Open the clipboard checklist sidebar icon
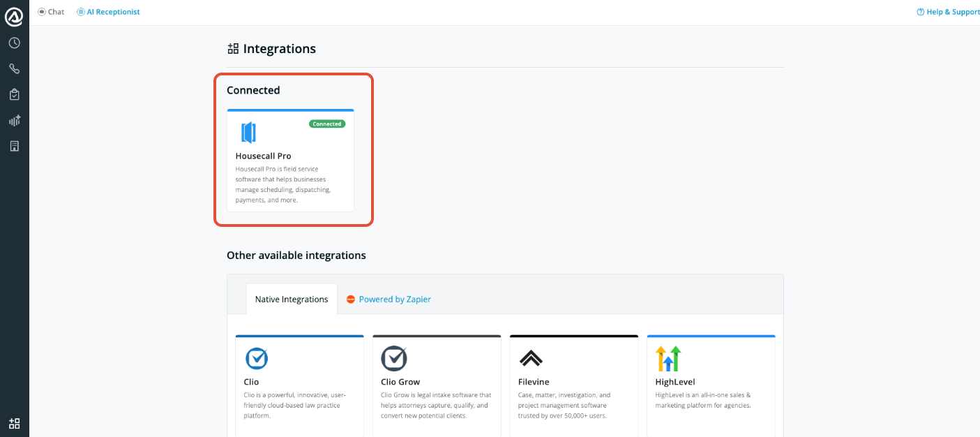 coord(14,95)
